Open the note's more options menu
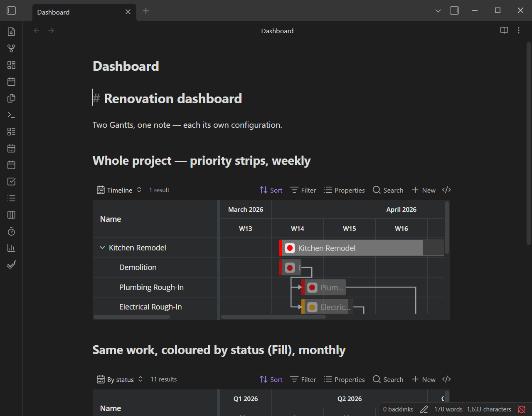The width and height of the screenshot is (532, 416). 518,30
